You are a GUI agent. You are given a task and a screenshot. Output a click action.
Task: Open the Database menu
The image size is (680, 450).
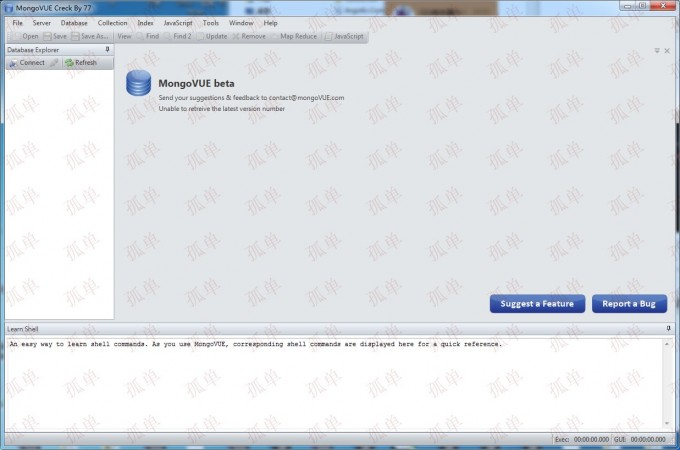coord(74,23)
